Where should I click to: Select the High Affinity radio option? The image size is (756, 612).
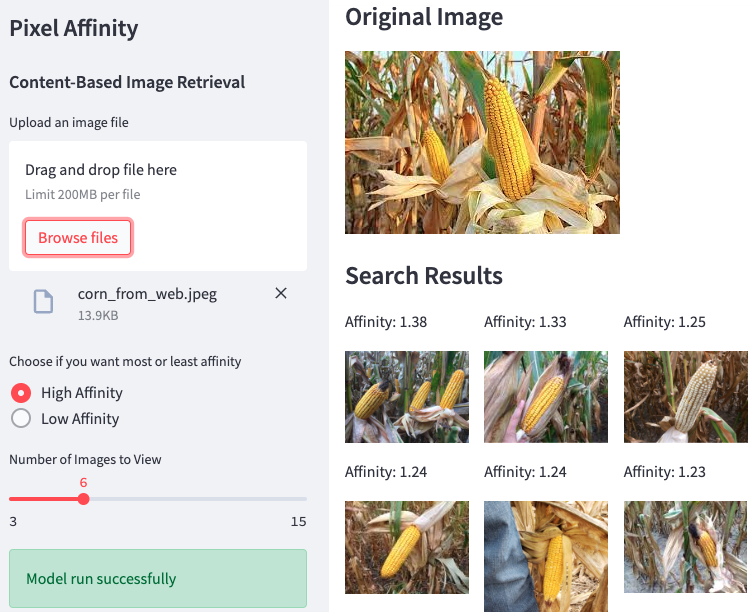[x=20, y=393]
